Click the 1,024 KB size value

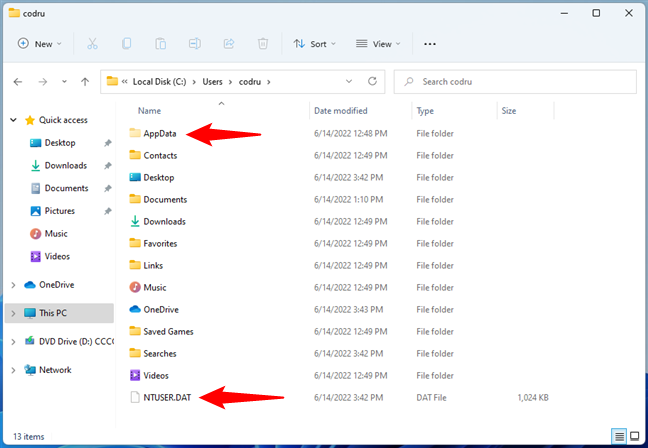click(x=533, y=398)
